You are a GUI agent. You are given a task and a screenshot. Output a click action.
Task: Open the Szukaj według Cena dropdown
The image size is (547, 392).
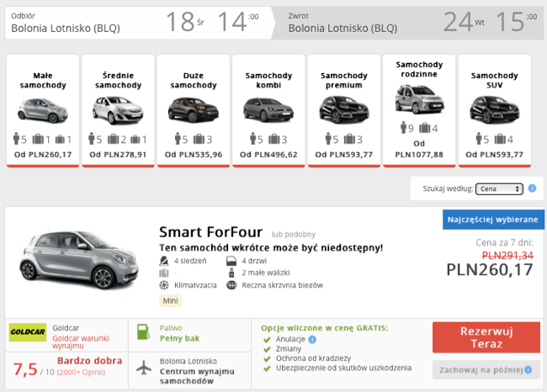(x=499, y=188)
